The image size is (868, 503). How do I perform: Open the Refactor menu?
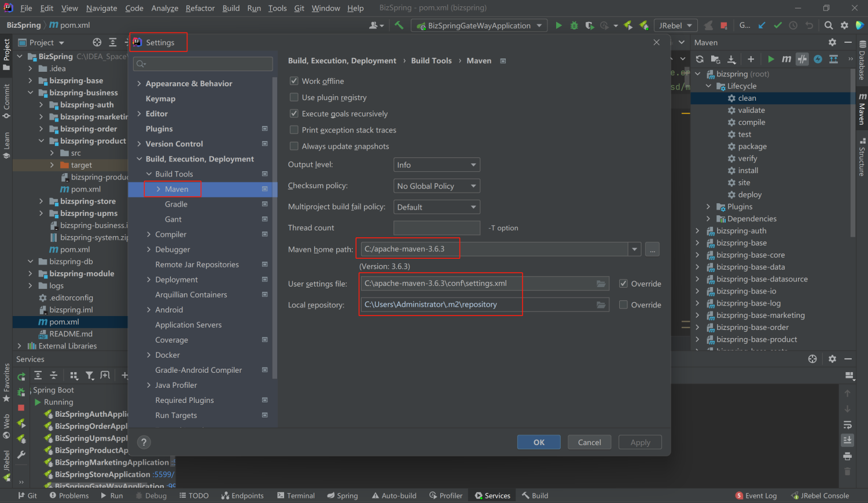[200, 8]
